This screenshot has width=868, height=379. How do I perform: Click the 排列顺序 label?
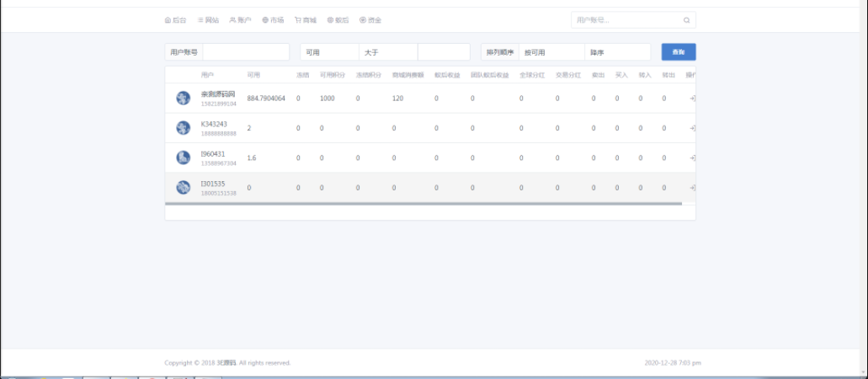pyautogui.click(x=500, y=52)
